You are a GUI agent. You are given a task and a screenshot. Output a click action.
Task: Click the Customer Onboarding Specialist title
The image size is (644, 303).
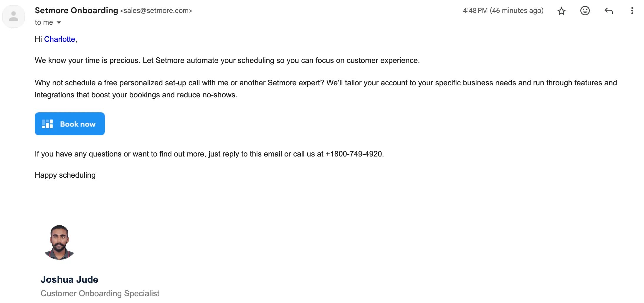pos(100,293)
